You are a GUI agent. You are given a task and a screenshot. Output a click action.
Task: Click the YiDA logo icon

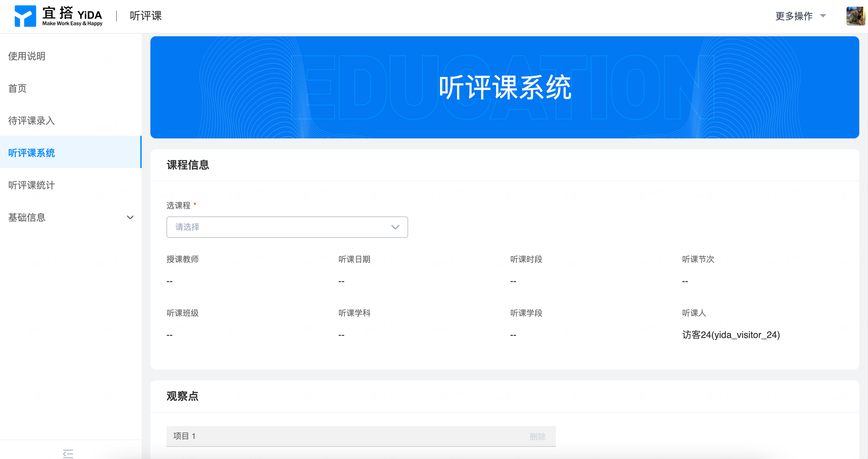point(25,16)
